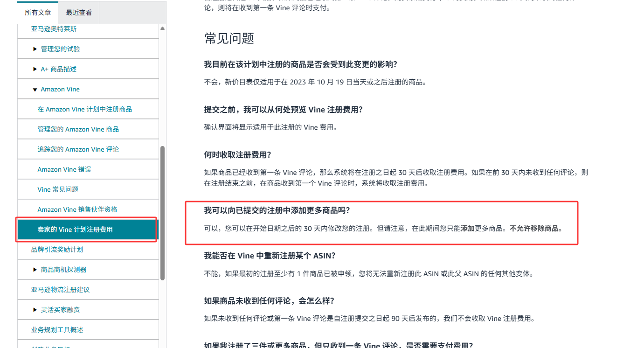The height and width of the screenshot is (348, 644).
Task: Open the 品牌引流奖励计划 article
Action: (57, 250)
